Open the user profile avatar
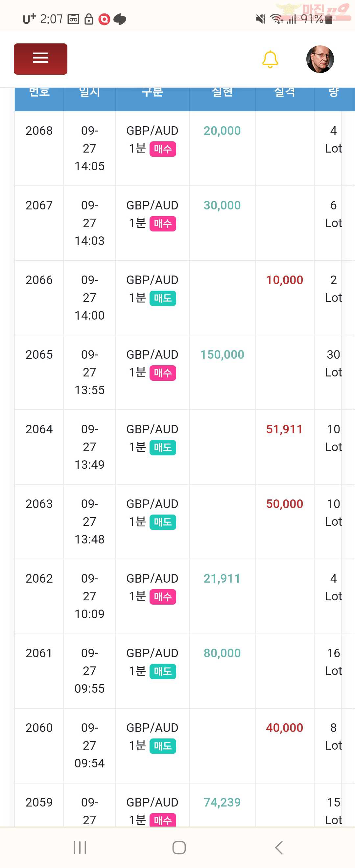 tap(320, 59)
